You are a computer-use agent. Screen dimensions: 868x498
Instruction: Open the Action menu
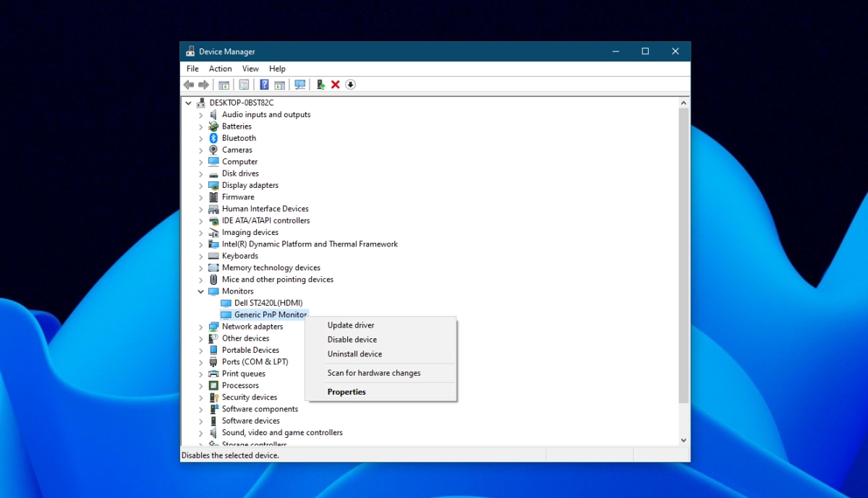click(221, 69)
